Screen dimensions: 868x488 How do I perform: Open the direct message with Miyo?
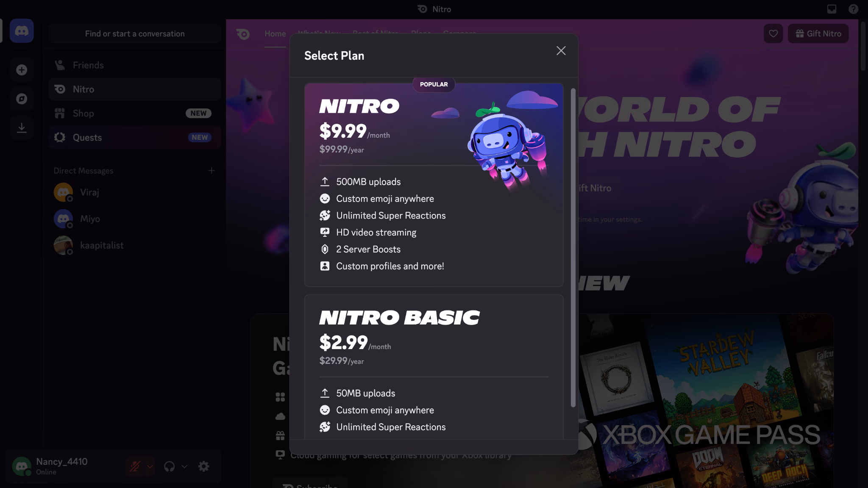(x=135, y=219)
